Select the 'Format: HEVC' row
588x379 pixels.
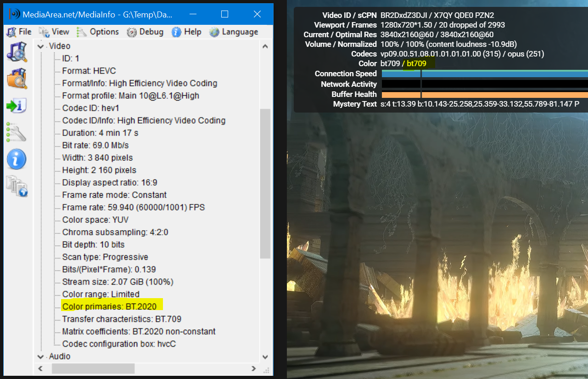point(89,71)
